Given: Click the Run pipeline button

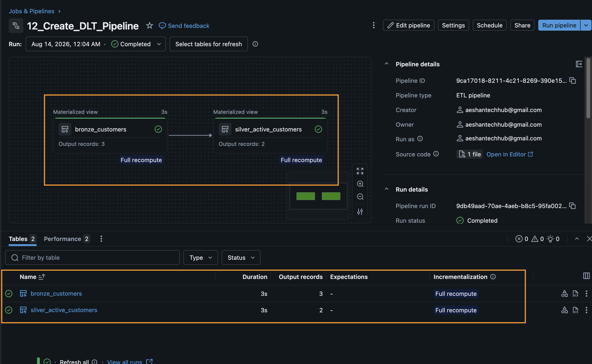Looking at the screenshot, I should 559,25.
